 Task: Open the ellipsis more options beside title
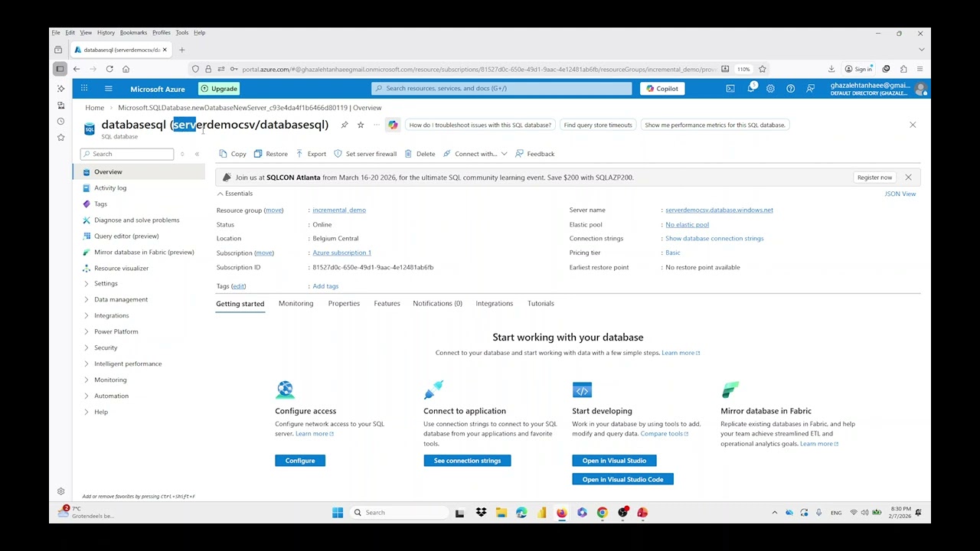376,125
